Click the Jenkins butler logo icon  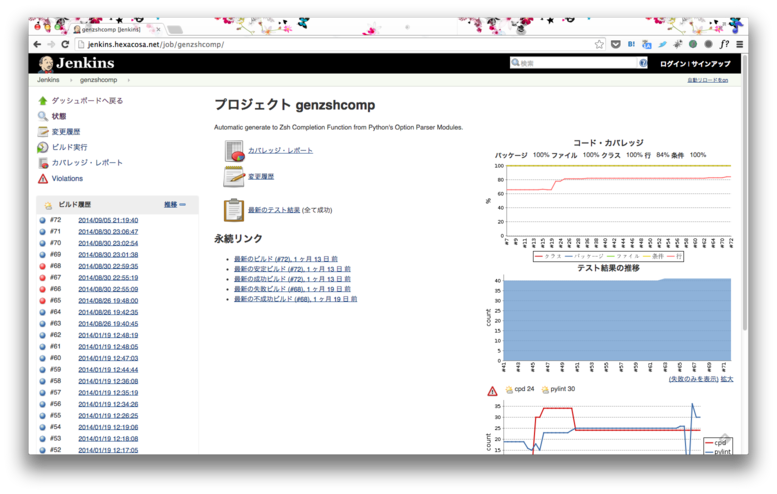point(46,63)
